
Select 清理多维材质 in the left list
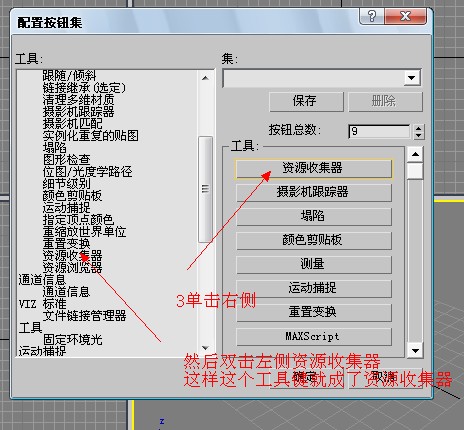78,99
